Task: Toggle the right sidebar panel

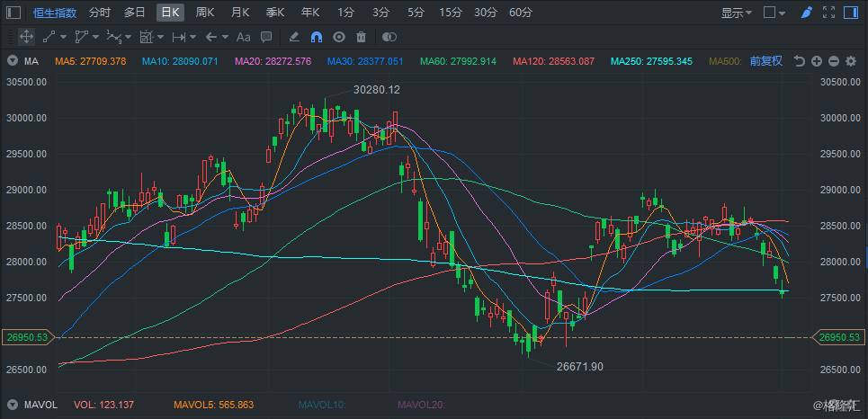Action: [851, 13]
